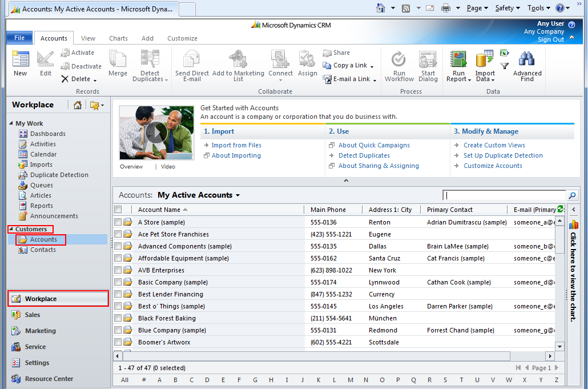
Task: Open the File tab
Action: pyautogui.click(x=19, y=38)
